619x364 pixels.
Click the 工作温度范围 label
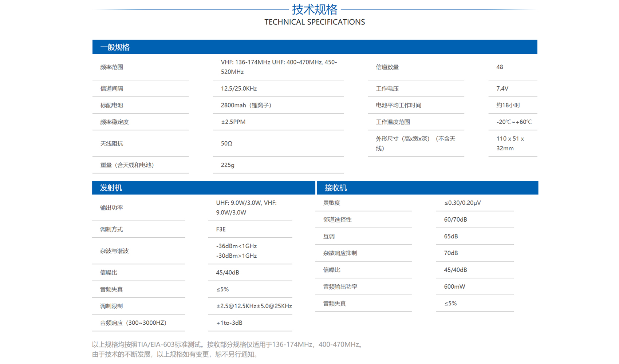pyautogui.click(x=393, y=122)
